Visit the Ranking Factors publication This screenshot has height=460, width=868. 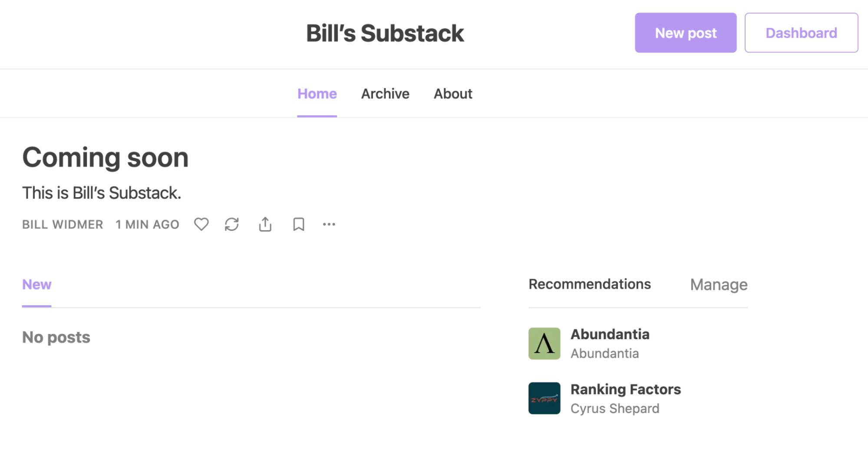pos(625,389)
